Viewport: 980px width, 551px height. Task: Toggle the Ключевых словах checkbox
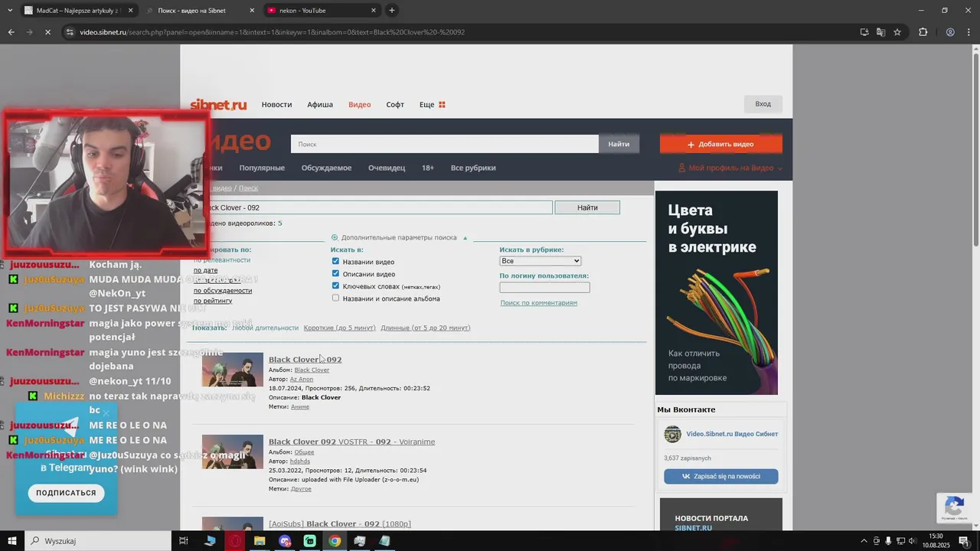click(335, 285)
